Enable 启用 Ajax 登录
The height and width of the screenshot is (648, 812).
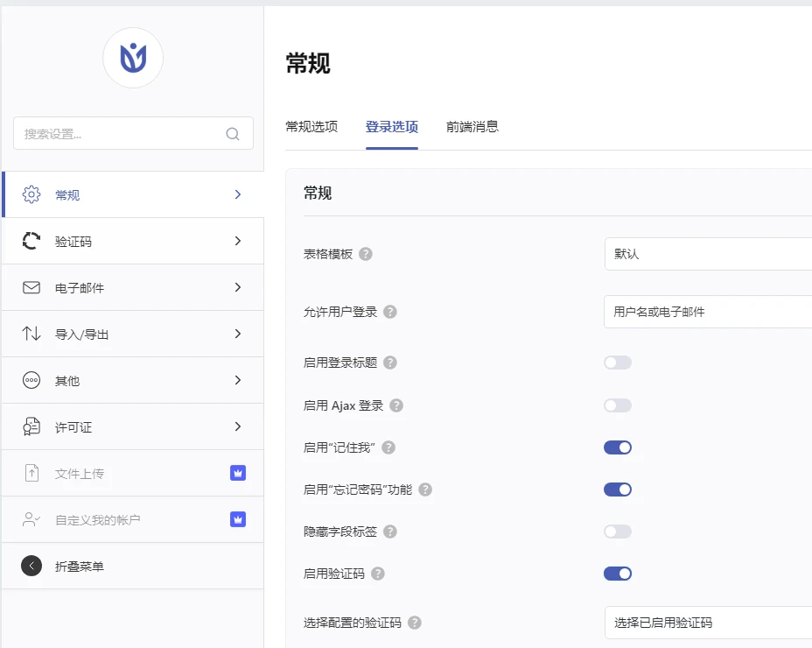(618, 405)
